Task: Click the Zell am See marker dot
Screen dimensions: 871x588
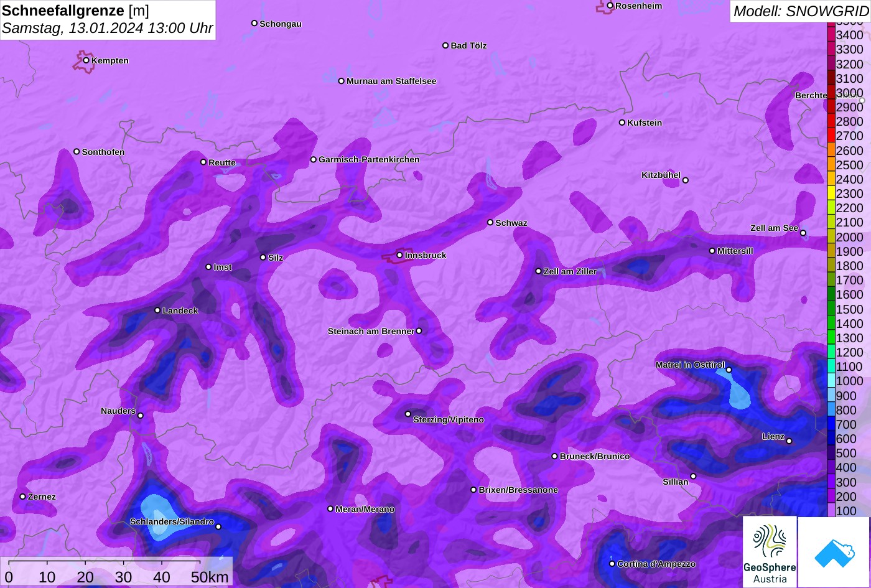Action: tap(803, 233)
